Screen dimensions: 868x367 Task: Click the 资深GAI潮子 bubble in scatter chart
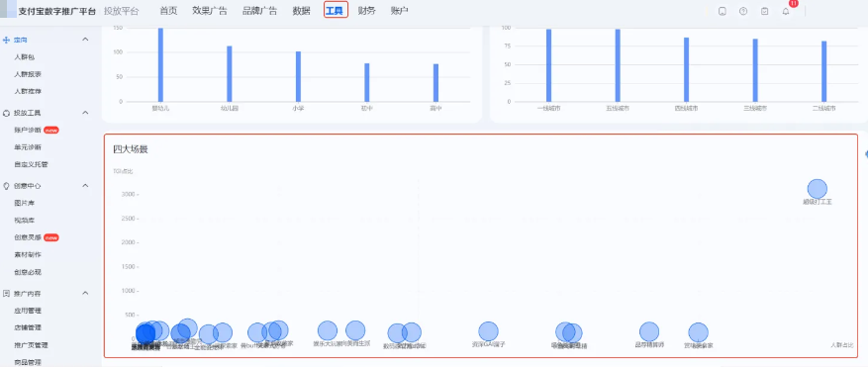click(488, 331)
